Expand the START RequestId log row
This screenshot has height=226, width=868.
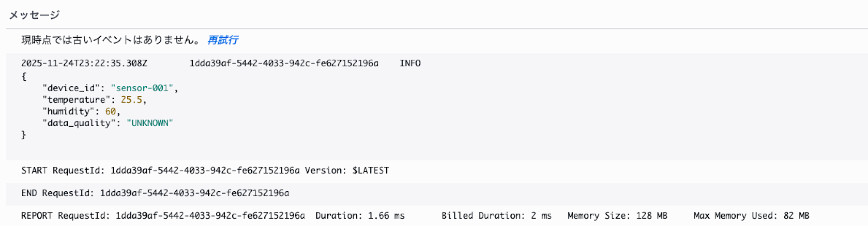(x=205, y=170)
